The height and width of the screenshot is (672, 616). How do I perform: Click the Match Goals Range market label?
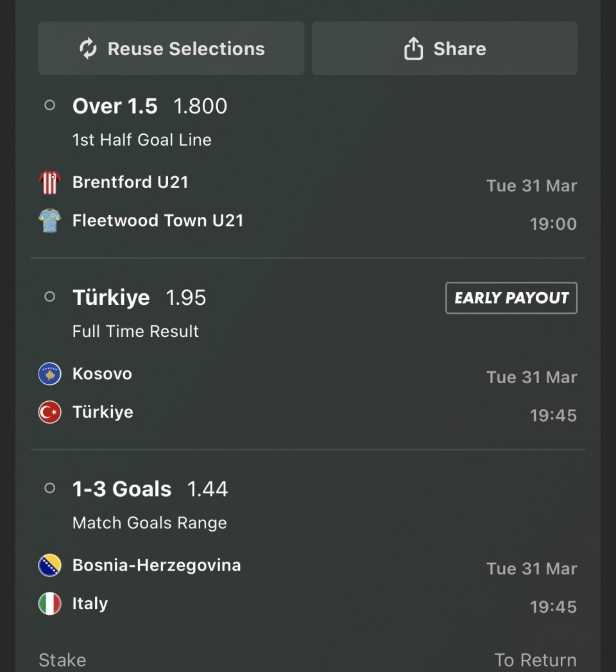click(150, 523)
